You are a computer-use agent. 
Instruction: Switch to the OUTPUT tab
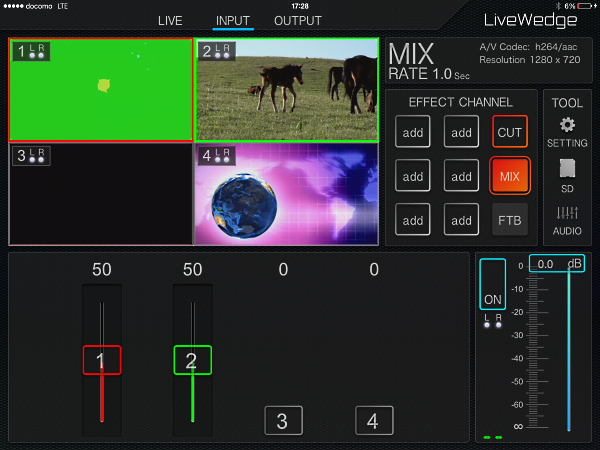[298, 21]
